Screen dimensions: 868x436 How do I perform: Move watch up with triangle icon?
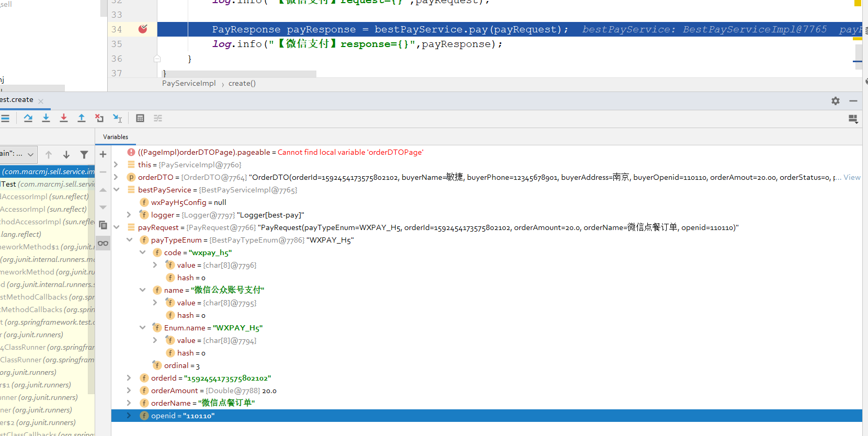coord(103,190)
